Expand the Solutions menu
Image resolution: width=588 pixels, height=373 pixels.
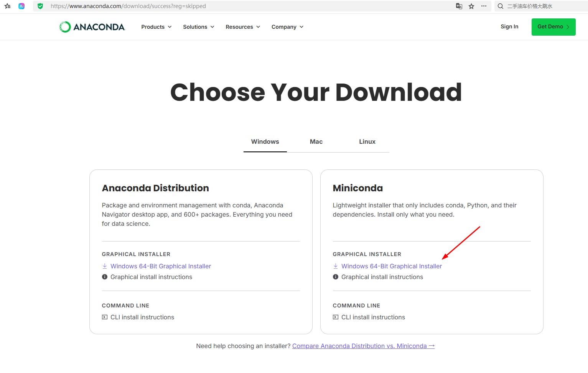click(x=199, y=27)
